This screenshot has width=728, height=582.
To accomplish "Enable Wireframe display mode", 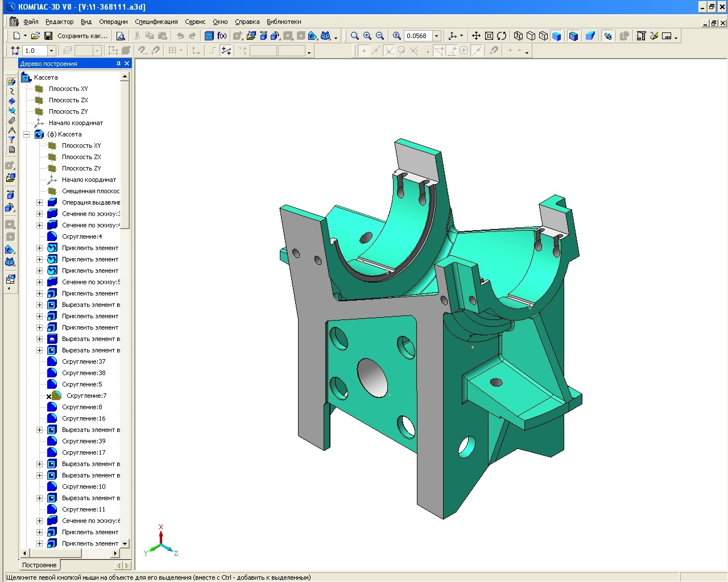I will (x=518, y=36).
